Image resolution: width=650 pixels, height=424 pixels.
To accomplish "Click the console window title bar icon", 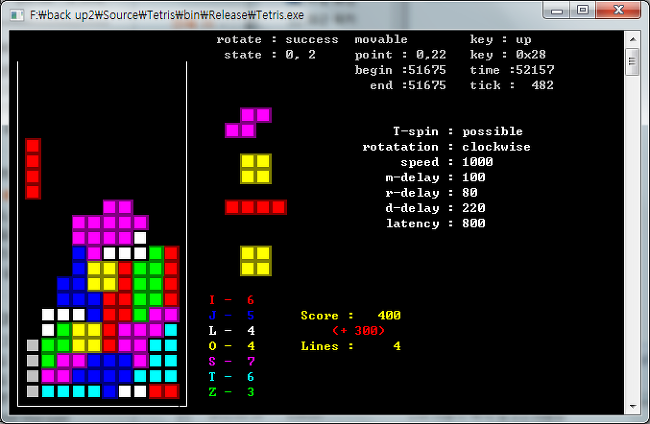I will coord(17,15).
